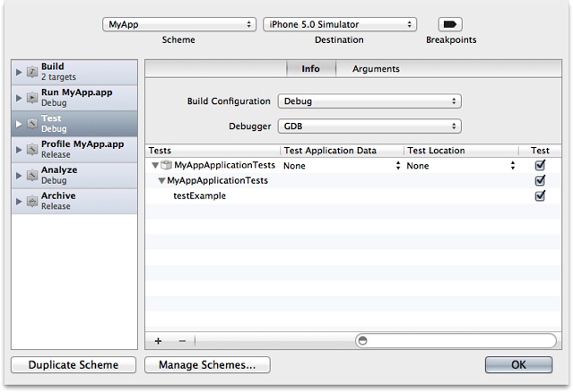Click the Build action hammer icon
Image resolution: width=573 pixels, height=392 pixels.
coord(32,72)
